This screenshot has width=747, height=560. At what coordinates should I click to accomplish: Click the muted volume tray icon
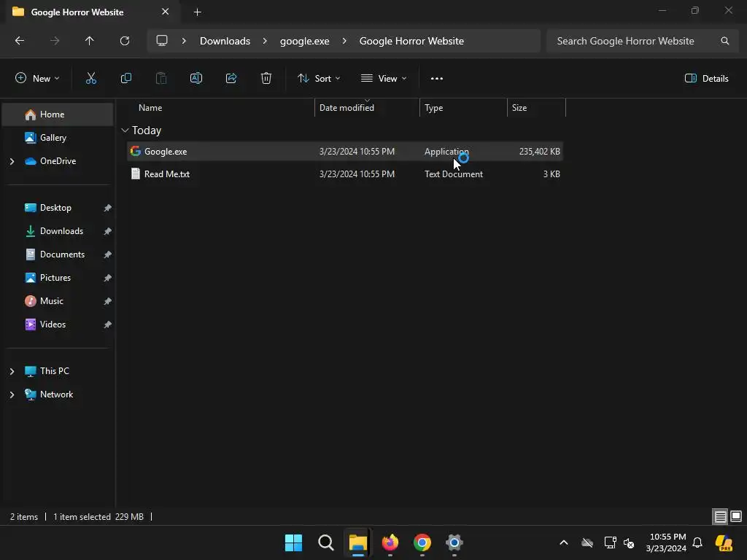point(630,542)
